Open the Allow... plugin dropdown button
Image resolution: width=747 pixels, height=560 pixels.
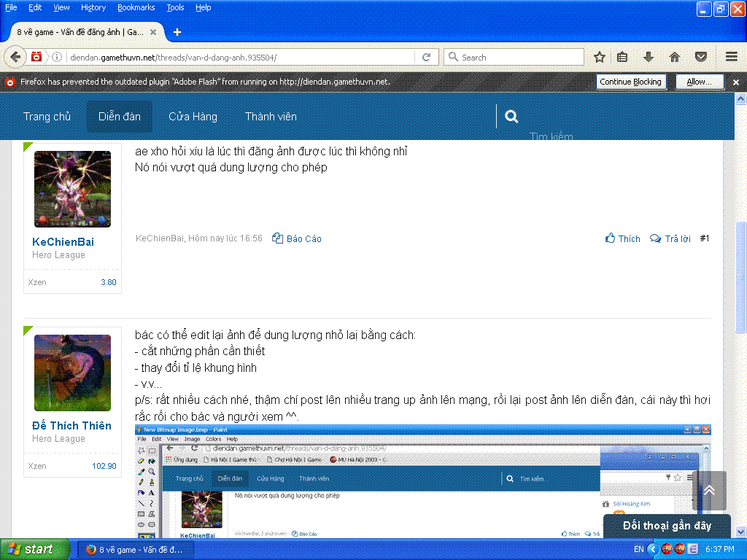[700, 82]
